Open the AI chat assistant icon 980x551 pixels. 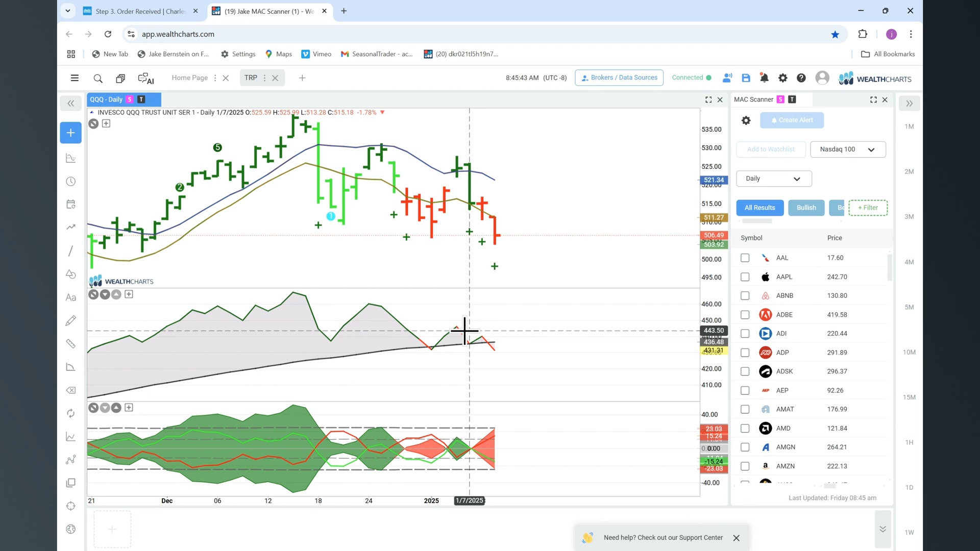(x=146, y=78)
